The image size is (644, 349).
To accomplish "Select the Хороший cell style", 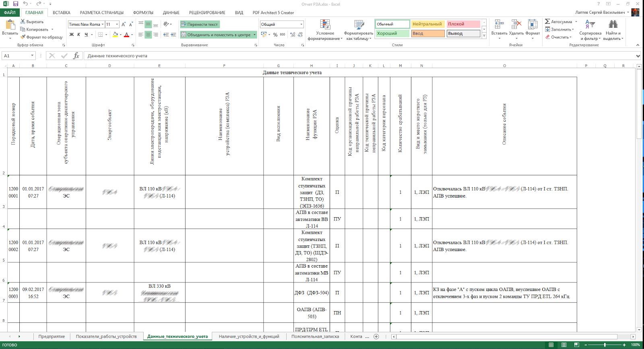I will (x=392, y=33).
